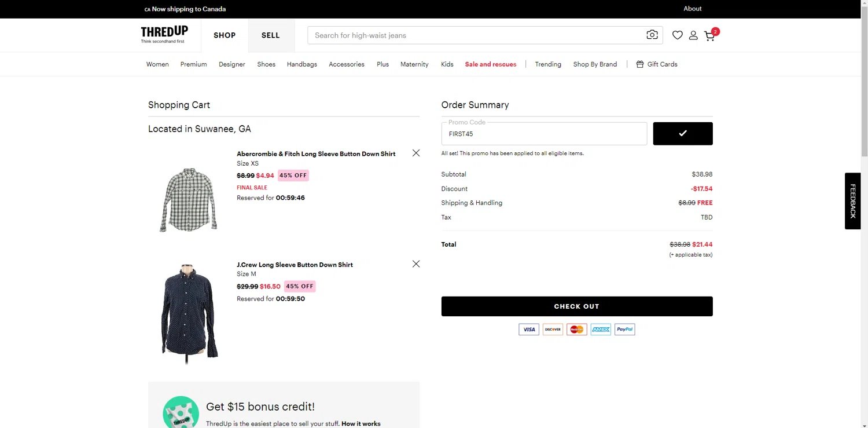Screen dimensions: 868x428
Task: Remove J.Crew shirt from cart
Action: coord(416,264)
